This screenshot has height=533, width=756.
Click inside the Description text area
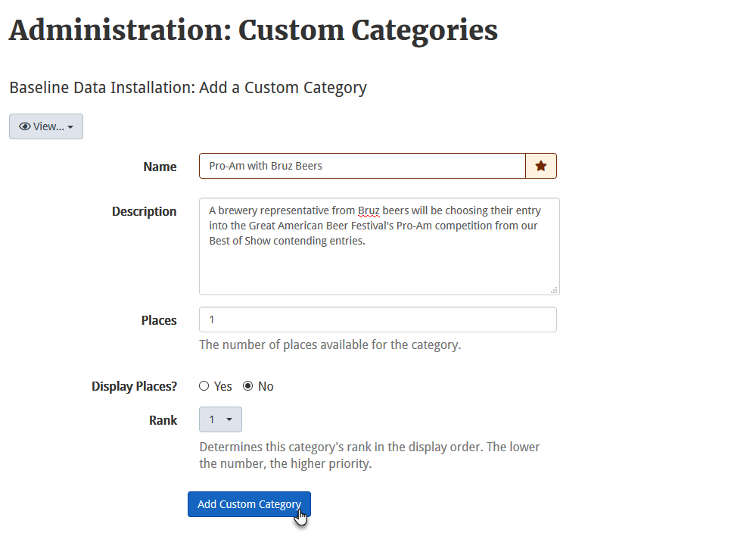tap(378, 265)
